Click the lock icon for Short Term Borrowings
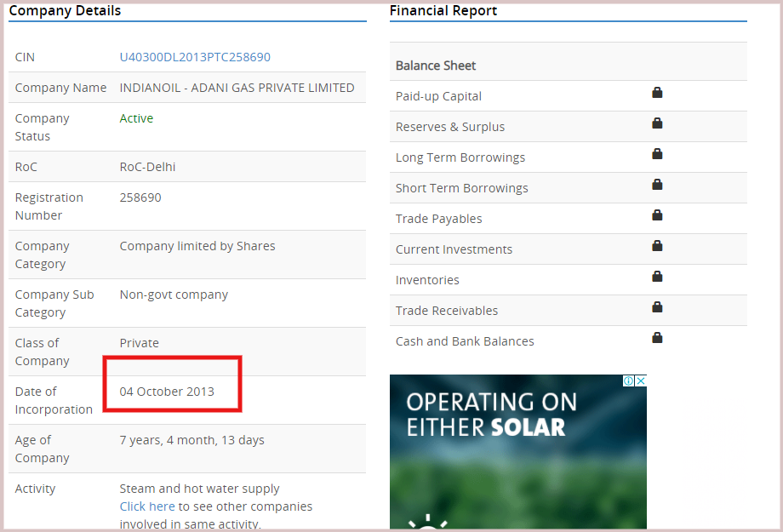Screen dimensions: 783x532 [x=657, y=185]
